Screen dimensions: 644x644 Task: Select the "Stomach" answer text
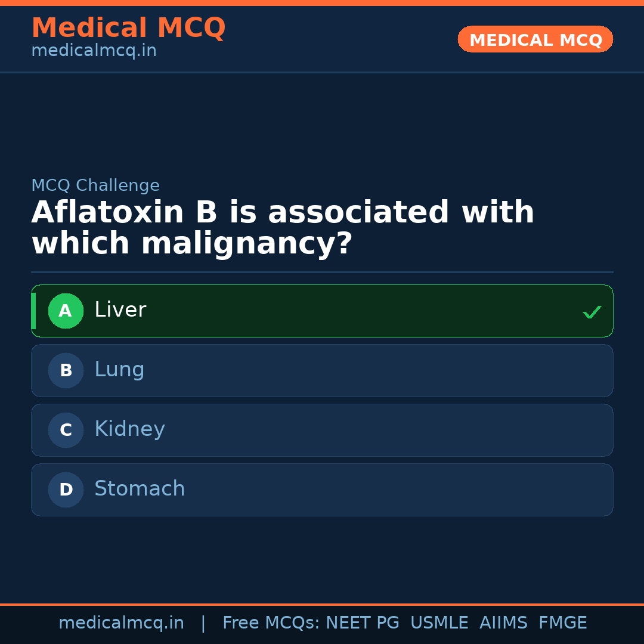pyautogui.click(x=140, y=489)
